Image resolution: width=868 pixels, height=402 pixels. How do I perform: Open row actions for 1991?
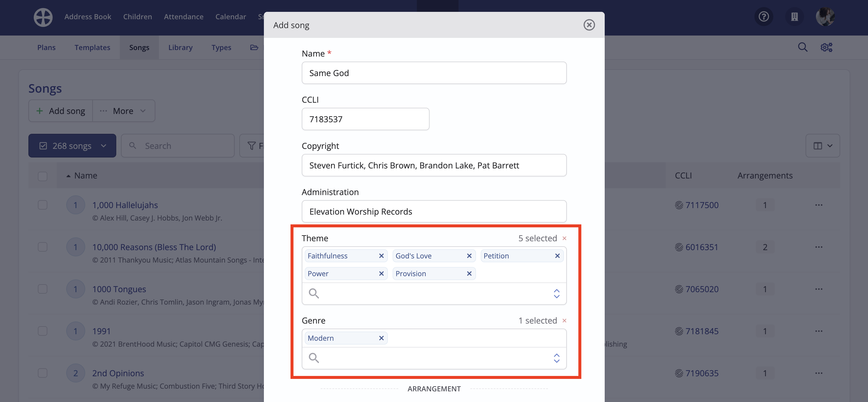coord(819,332)
